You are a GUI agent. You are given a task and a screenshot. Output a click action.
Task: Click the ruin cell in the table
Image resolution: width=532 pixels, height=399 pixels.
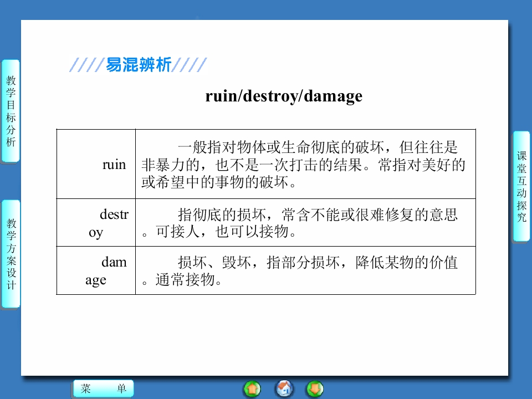click(x=96, y=164)
